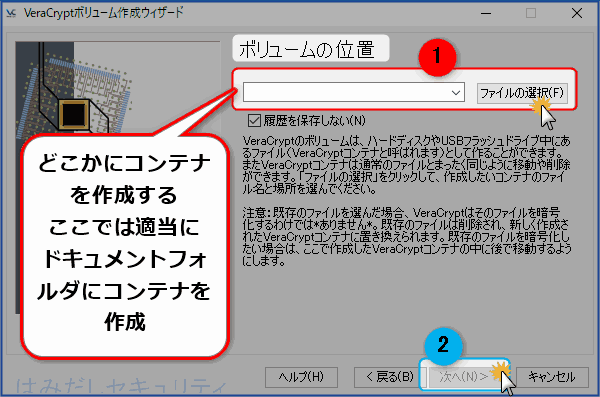Click the ファイルの選択(F) button
Image resolution: width=600 pixels, height=397 pixels.
522,93
